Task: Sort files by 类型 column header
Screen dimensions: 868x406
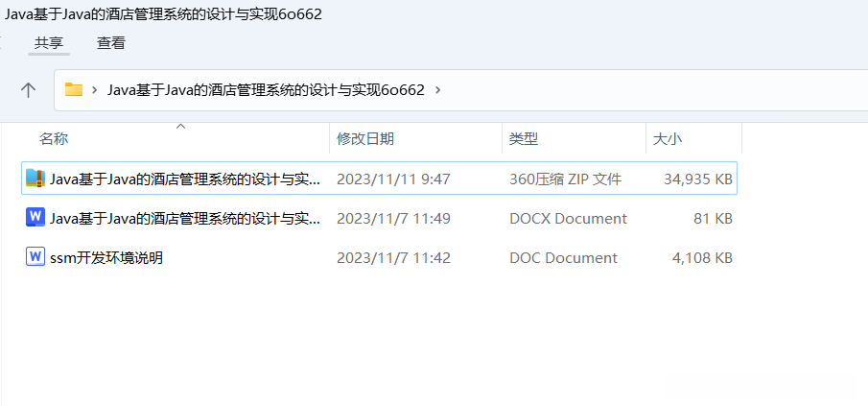Action: tap(524, 138)
